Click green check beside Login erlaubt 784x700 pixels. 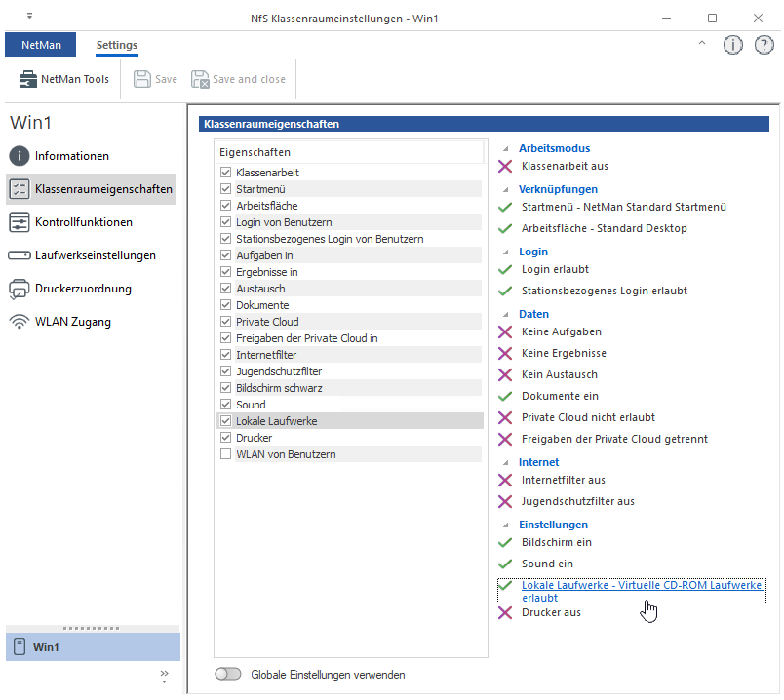pos(505,269)
